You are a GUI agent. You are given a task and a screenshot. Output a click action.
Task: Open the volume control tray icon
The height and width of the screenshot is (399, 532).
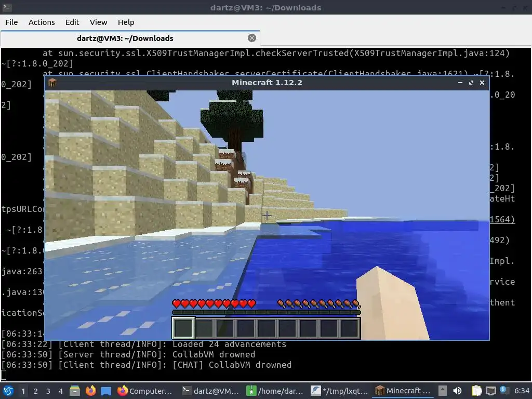point(457,391)
